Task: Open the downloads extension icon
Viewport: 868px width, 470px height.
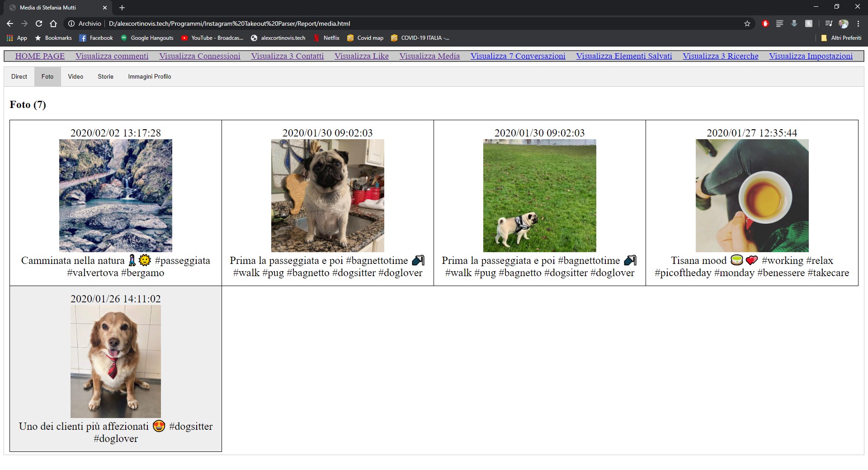Action: pyautogui.click(x=794, y=23)
